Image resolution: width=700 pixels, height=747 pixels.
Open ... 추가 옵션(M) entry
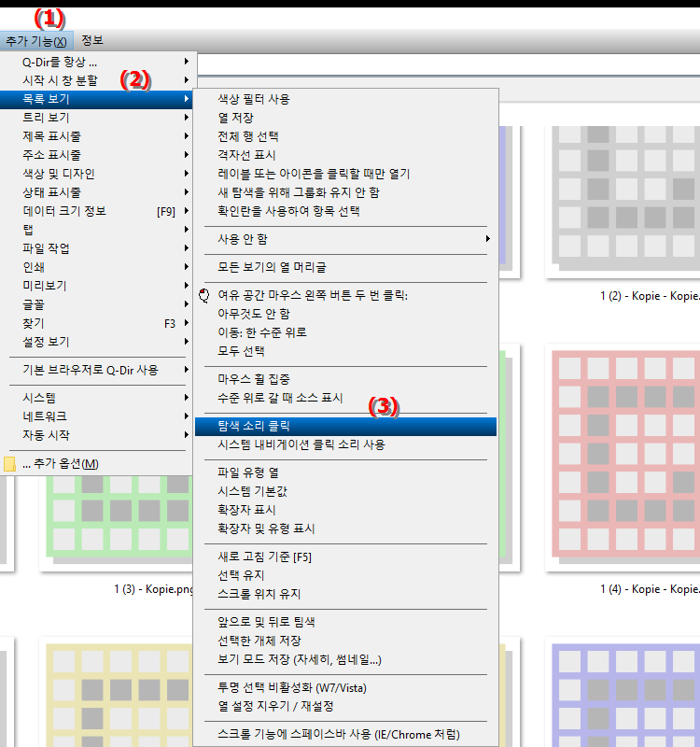click(x=97, y=463)
